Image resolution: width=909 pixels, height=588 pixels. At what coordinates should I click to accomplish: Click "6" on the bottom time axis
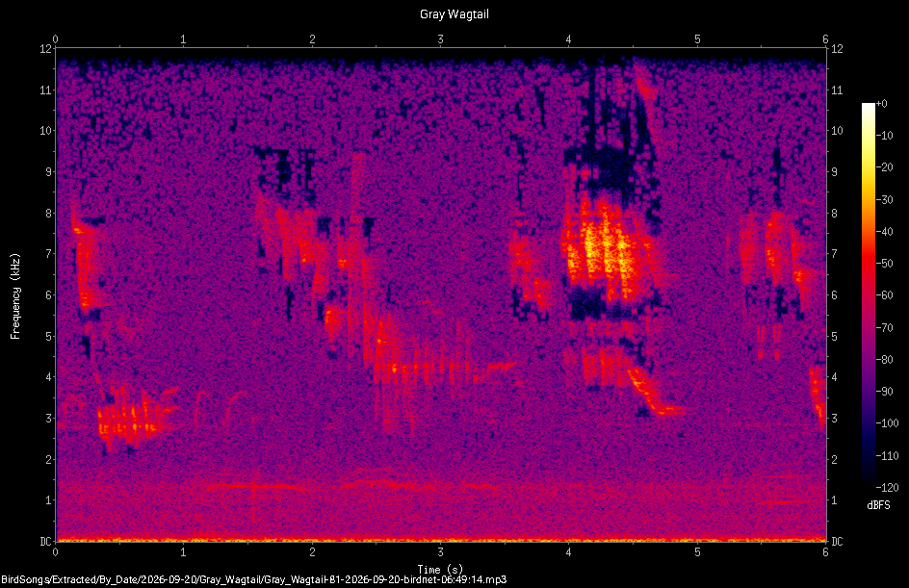[x=825, y=552]
